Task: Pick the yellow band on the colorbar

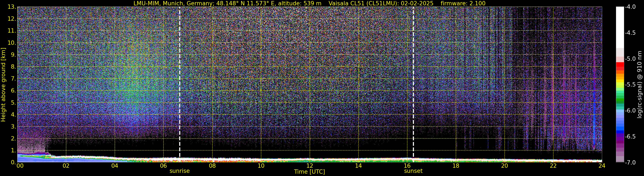Action: [620, 81]
